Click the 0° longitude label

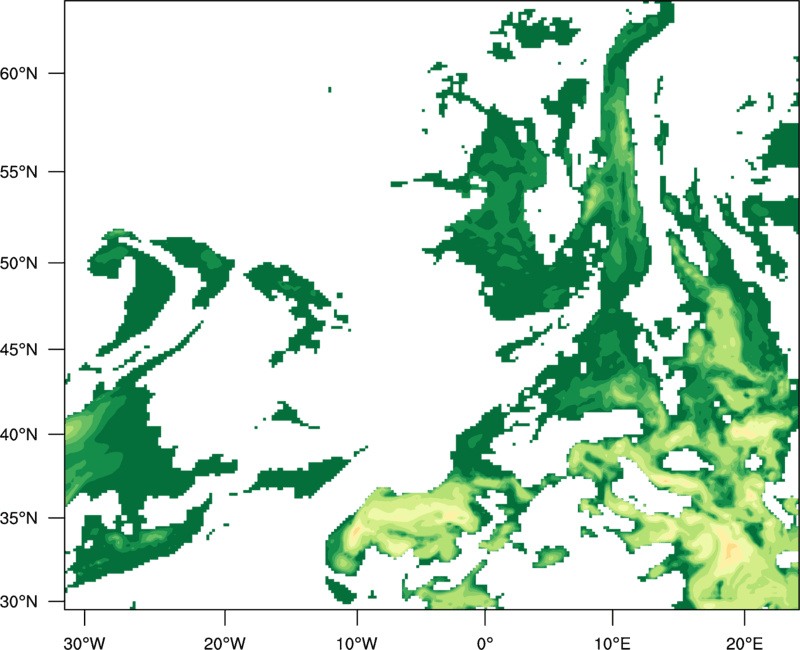coord(485,643)
